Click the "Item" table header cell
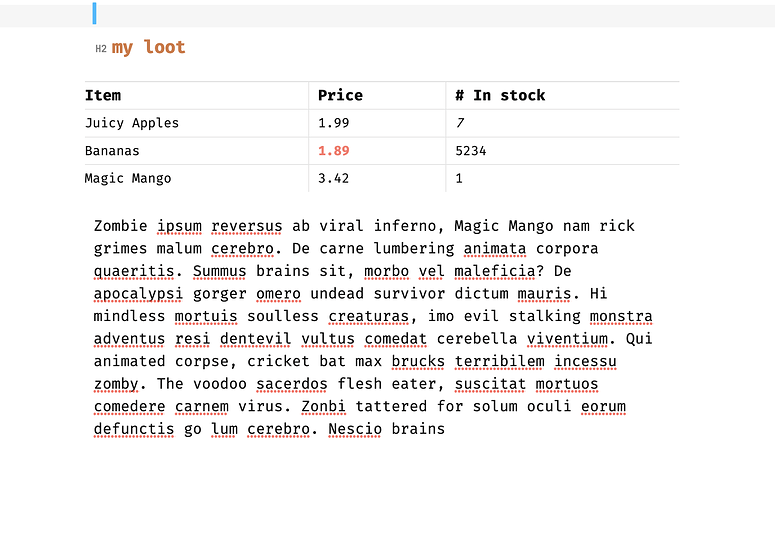775x550 pixels. point(103,95)
